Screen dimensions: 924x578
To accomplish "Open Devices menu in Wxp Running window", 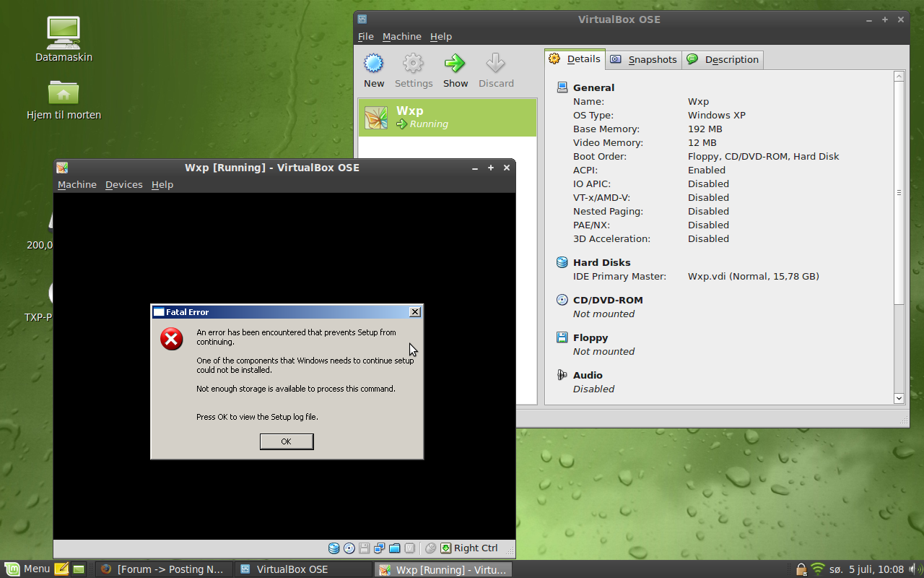I will [x=124, y=184].
